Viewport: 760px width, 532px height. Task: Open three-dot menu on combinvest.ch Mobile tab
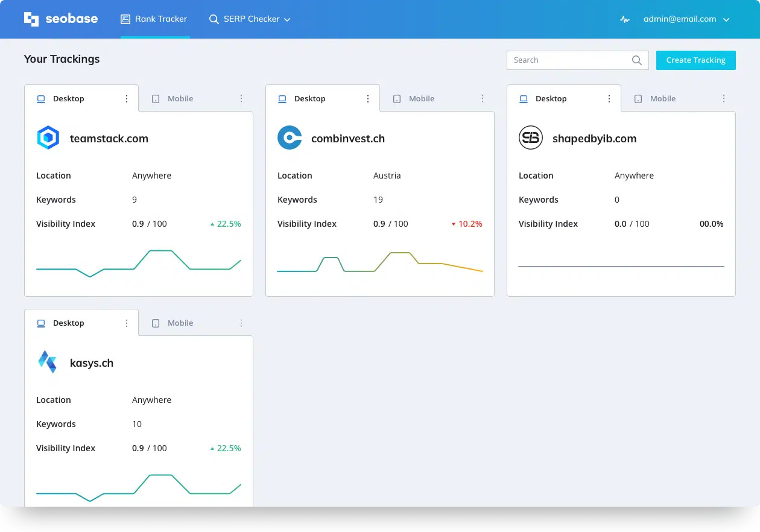pyautogui.click(x=483, y=99)
